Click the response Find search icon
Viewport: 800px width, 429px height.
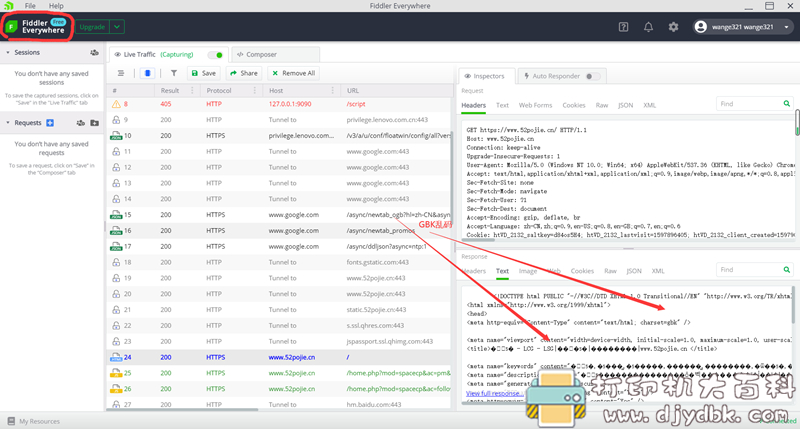(787, 269)
